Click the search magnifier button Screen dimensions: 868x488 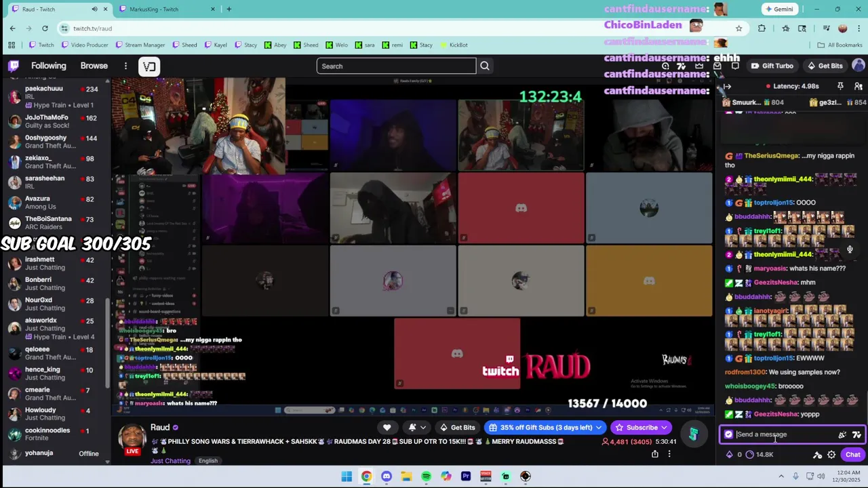(485, 66)
